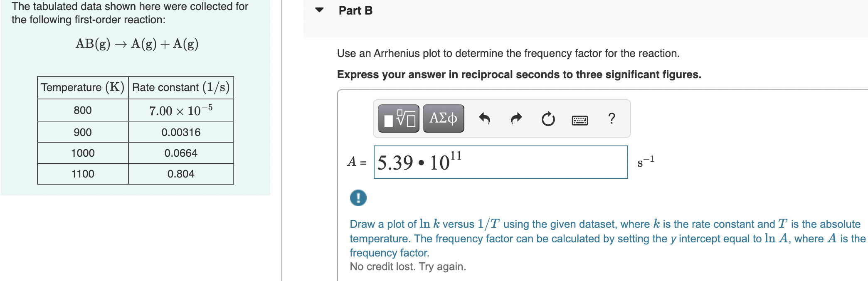The image size is (868, 281).
Task: Click the 800 temperature cell
Action: click(x=83, y=110)
